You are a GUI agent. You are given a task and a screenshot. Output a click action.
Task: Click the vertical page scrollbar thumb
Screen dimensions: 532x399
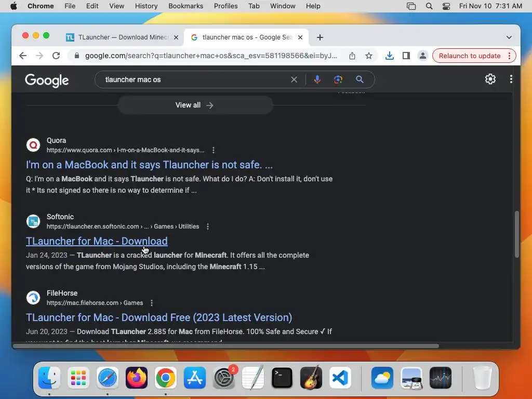tap(517, 234)
